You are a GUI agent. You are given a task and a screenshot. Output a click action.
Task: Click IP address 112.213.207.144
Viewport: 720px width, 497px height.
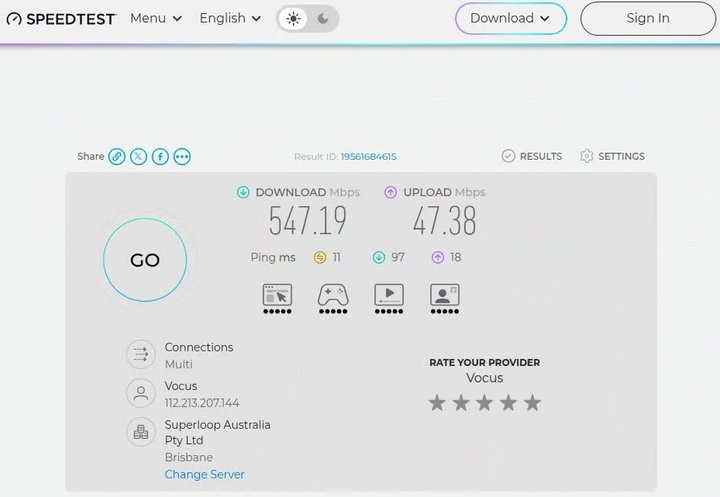pos(202,403)
